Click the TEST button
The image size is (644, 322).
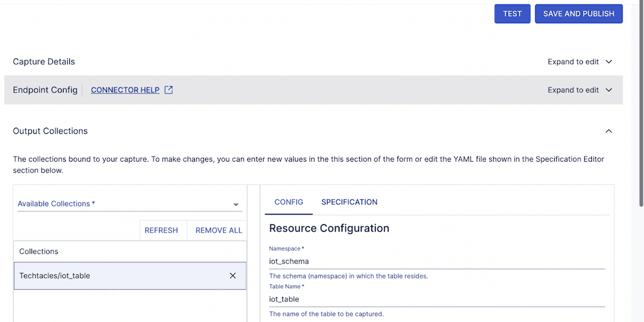(x=512, y=14)
